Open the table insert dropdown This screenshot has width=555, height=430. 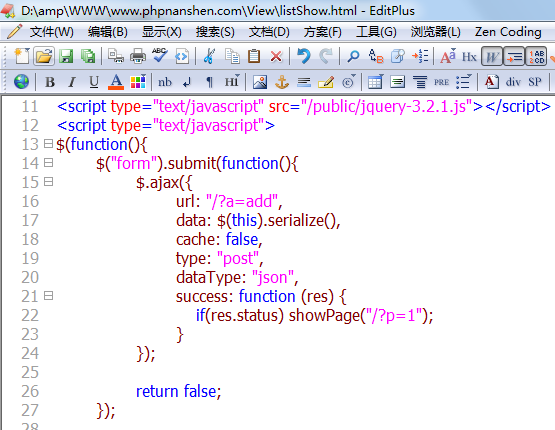[376, 82]
